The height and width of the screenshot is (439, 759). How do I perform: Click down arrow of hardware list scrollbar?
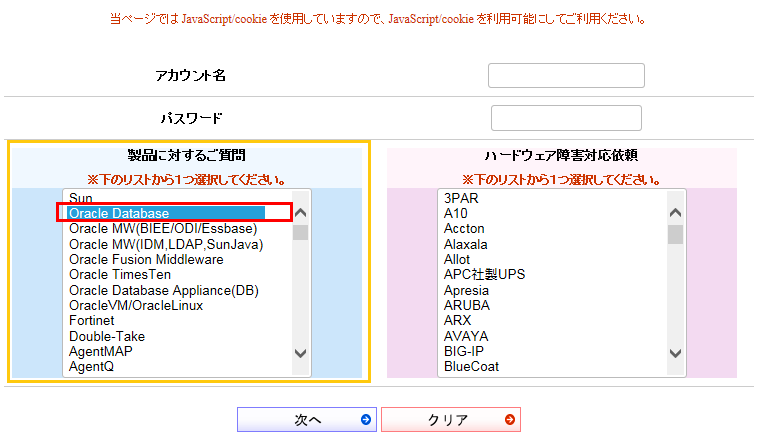675,353
